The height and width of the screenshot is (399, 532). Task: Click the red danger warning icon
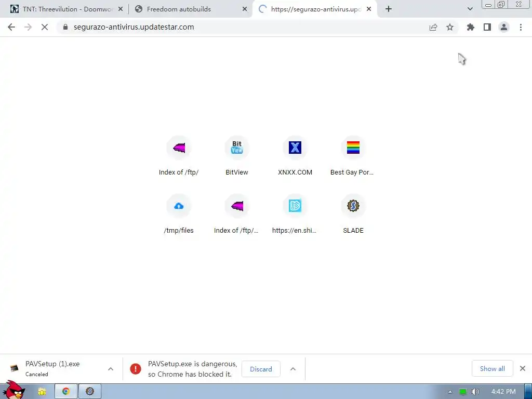[136, 369]
